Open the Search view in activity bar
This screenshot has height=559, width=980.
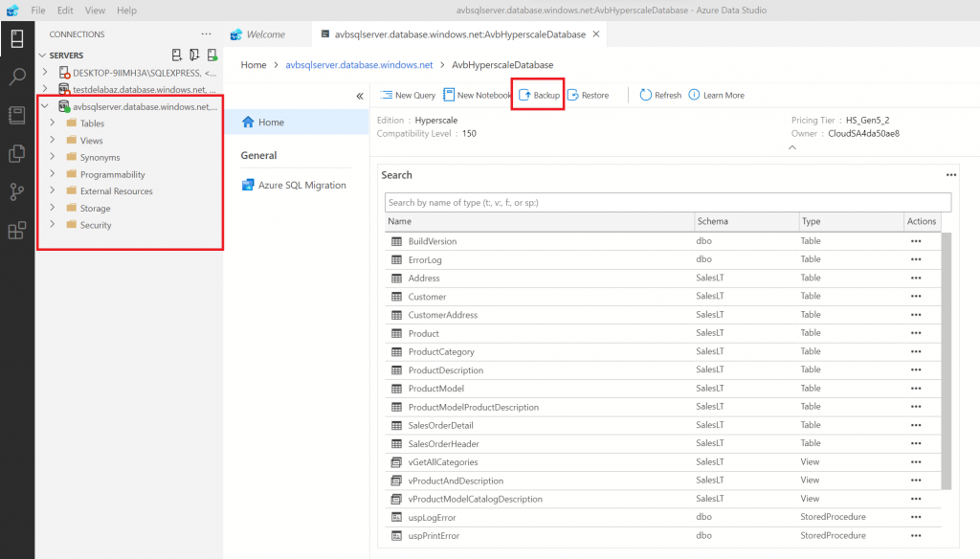coord(17,77)
